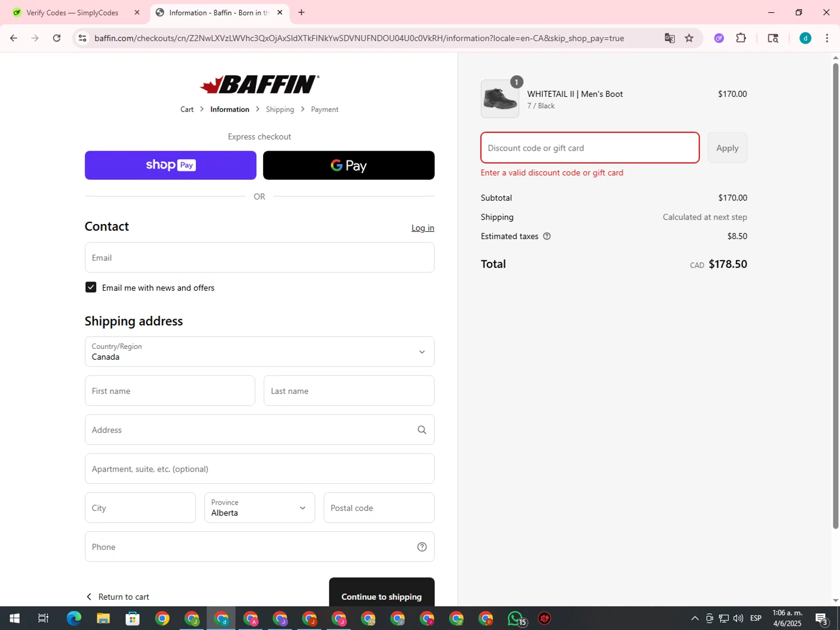The height and width of the screenshot is (630, 840).
Task: Open the Province dropdown
Action: tap(259, 507)
